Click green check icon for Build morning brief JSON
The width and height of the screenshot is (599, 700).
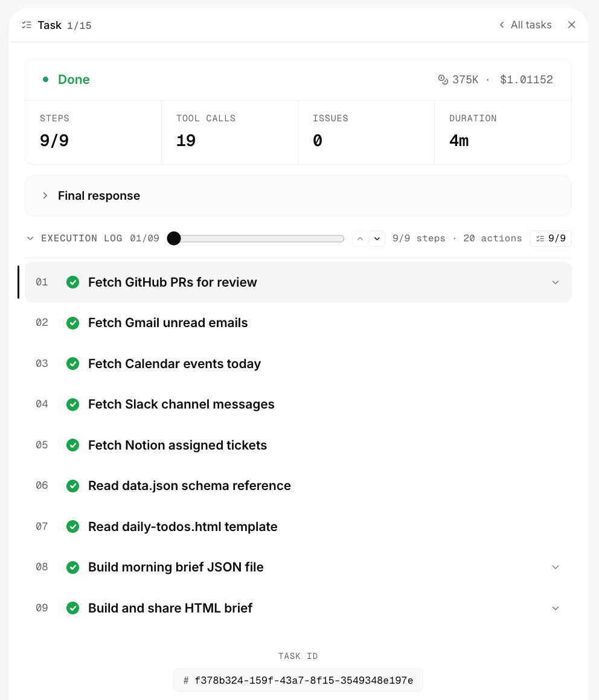pyautogui.click(x=73, y=567)
